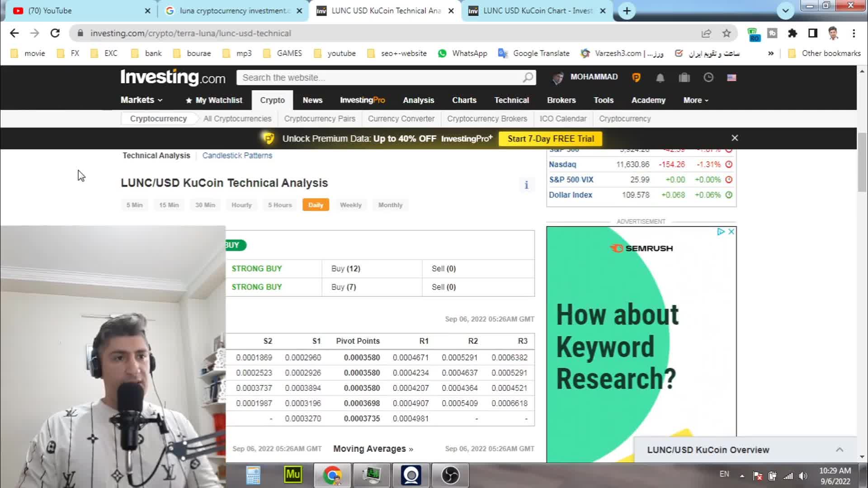Bookmark page with the star icon
Screen dimensions: 868x488
[x=726, y=33]
